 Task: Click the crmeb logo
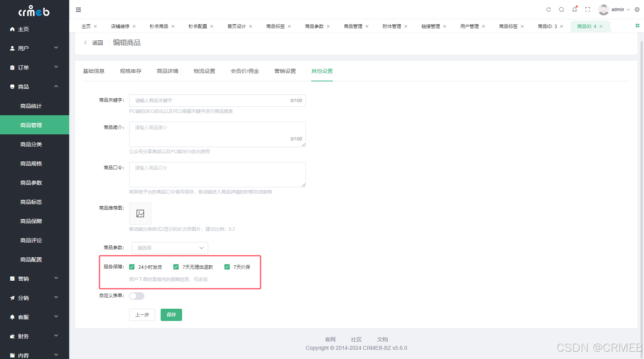click(x=34, y=11)
